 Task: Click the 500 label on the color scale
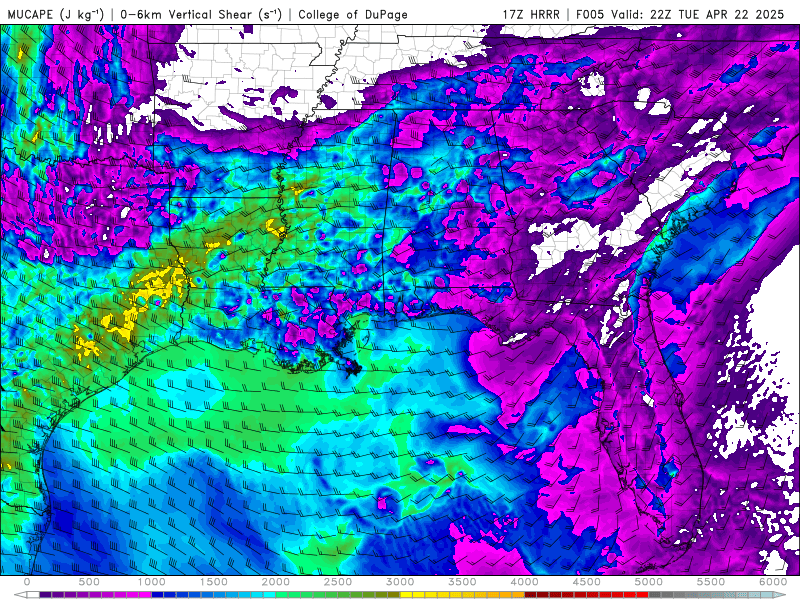[x=89, y=582]
